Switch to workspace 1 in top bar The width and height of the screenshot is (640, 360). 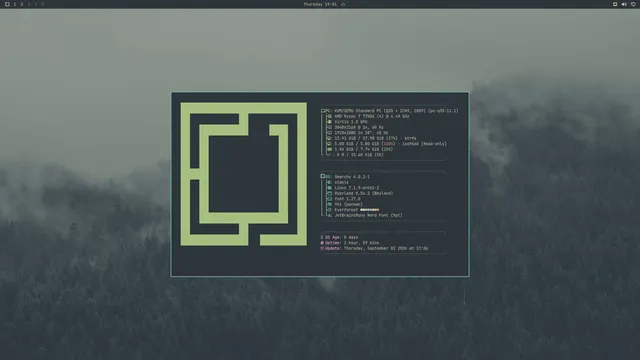click(x=15, y=4)
